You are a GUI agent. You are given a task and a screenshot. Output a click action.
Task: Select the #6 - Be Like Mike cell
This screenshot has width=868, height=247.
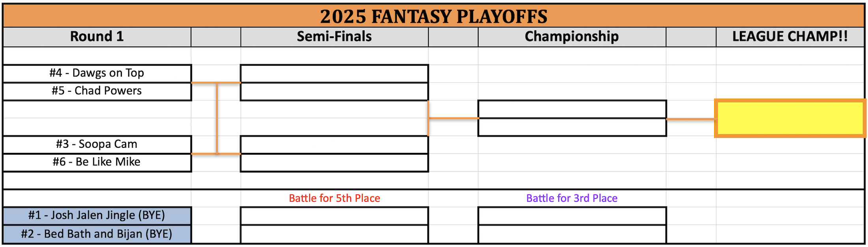point(97,162)
